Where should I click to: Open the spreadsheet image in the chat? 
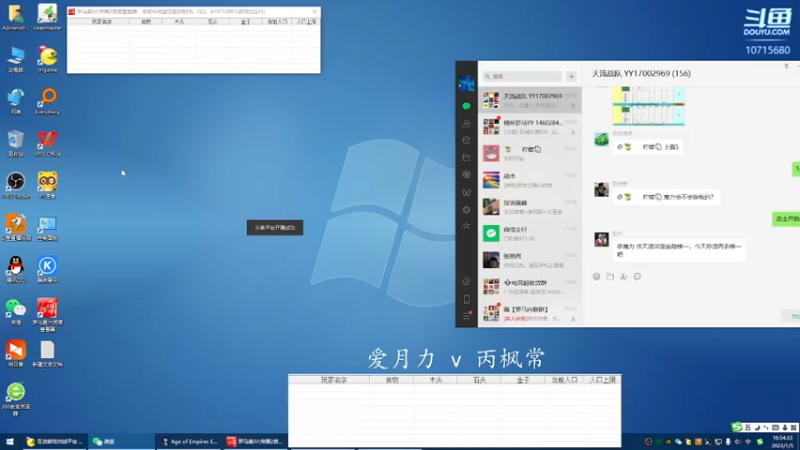pyautogui.click(x=648, y=106)
